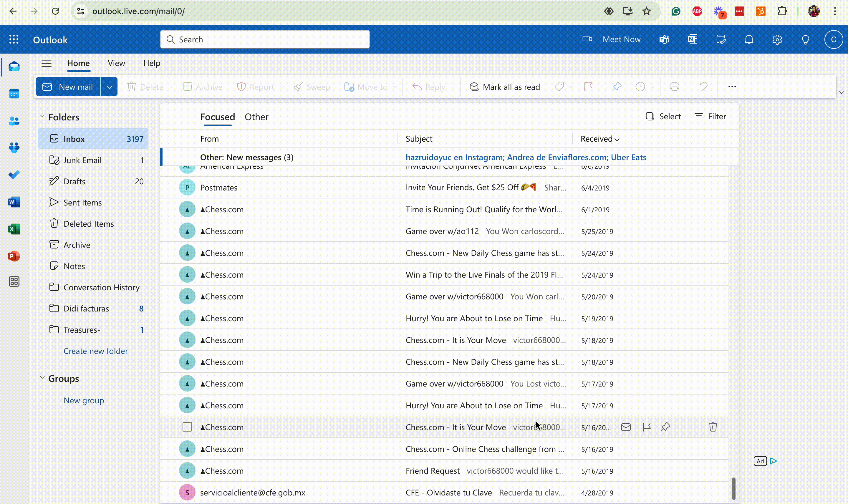The image size is (848, 504).
Task: Click the Print icon in toolbar
Action: (x=675, y=87)
